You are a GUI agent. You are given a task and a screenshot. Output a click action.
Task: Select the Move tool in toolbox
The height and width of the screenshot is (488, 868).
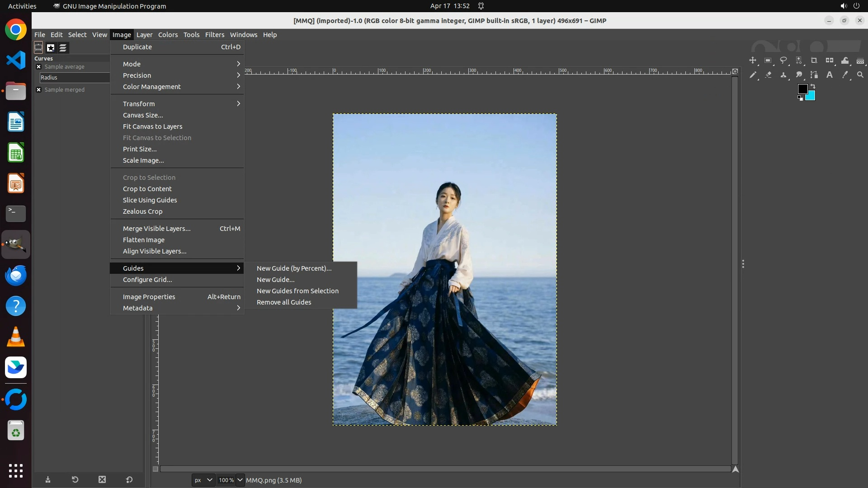point(753,61)
